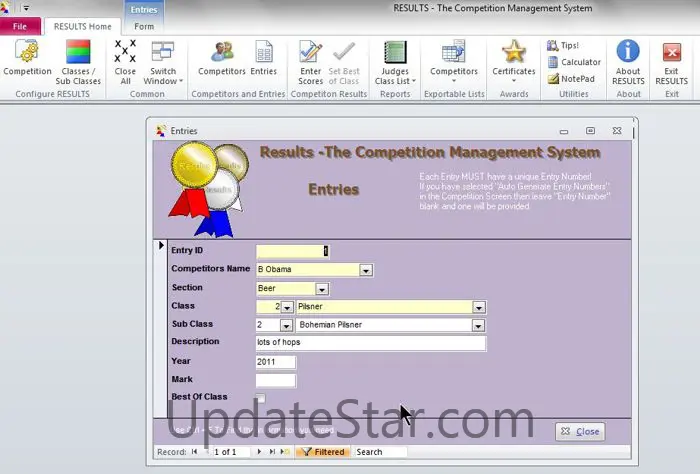Click the Close All windows icon
This screenshot has width=700, height=474.
click(x=125, y=62)
